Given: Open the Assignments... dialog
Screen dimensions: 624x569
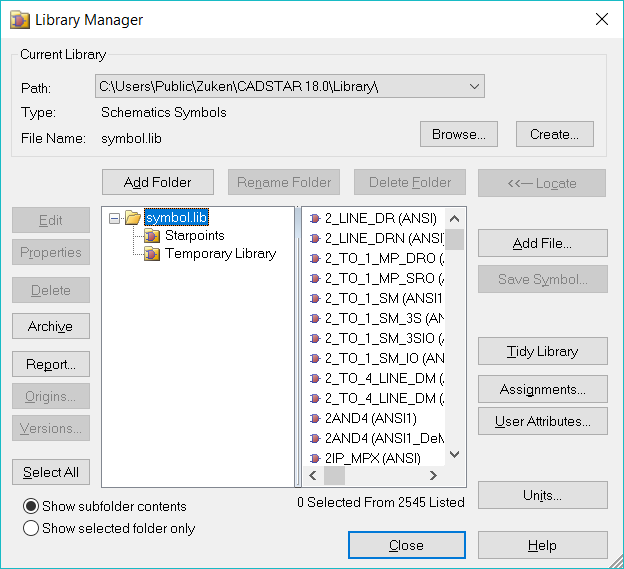Looking at the screenshot, I should [x=542, y=389].
